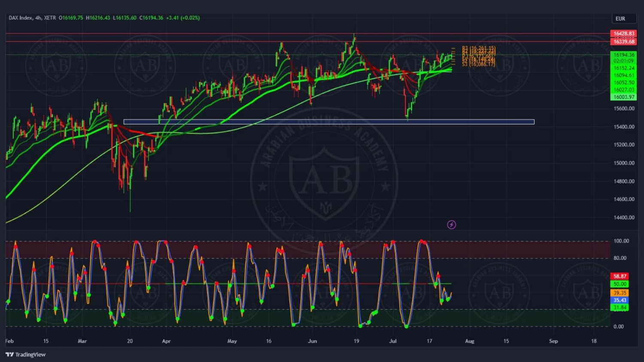This screenshot has width=644, height=362.
Task: Select the green 16027.03 price label
Action: (623, 90)
